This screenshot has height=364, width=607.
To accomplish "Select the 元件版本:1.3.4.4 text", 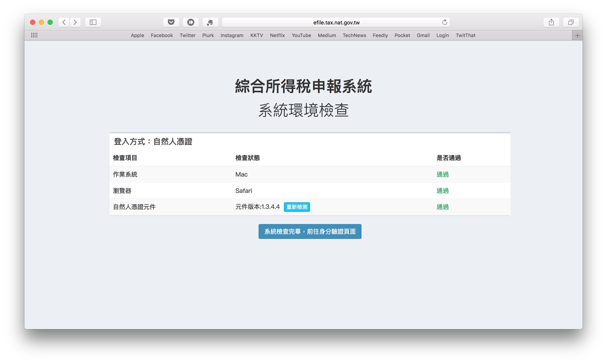I will point(257,207).
